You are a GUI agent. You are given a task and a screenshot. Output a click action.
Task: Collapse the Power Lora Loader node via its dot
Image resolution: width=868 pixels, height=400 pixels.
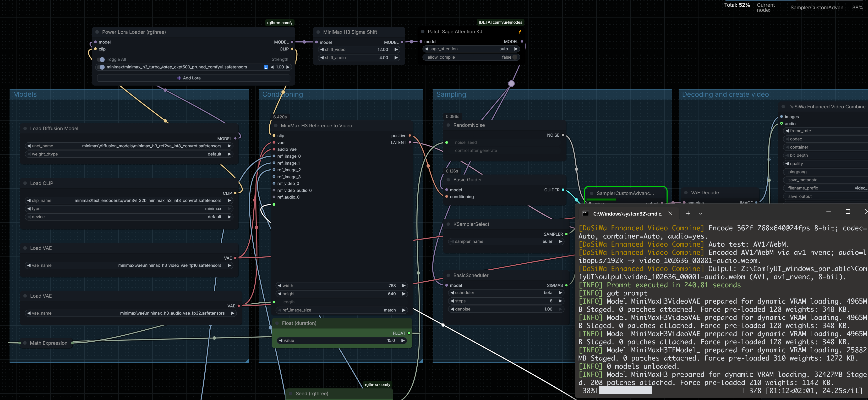pos(97,32)
